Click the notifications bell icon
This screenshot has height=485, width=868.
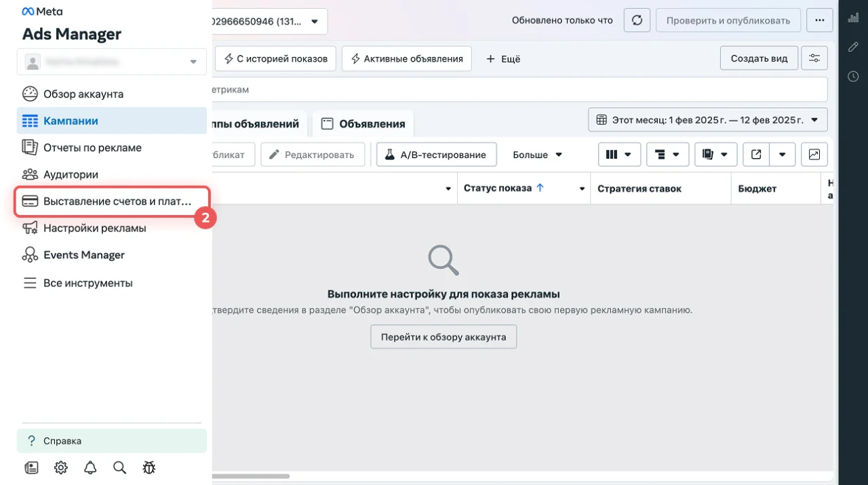coord(90,467)
